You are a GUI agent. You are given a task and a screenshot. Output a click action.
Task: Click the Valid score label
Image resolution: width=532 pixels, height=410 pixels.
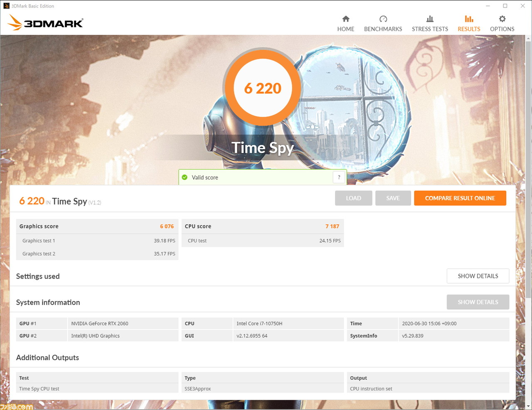pyautogui.click(x=205, y=177)
